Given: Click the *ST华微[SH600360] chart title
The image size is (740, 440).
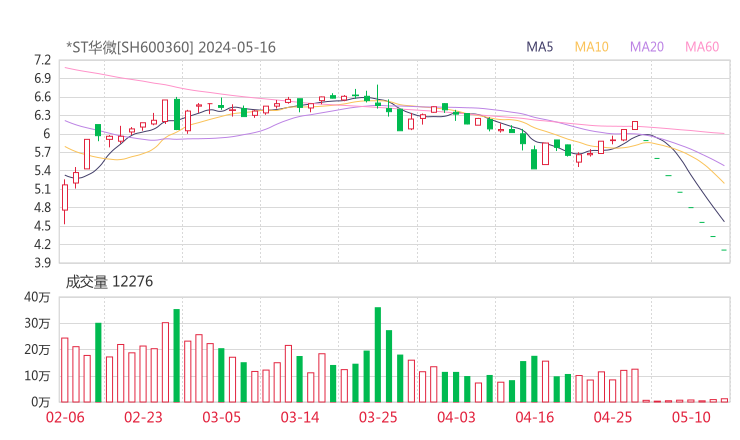Looking at the screenshot, I should pos(171,47).
